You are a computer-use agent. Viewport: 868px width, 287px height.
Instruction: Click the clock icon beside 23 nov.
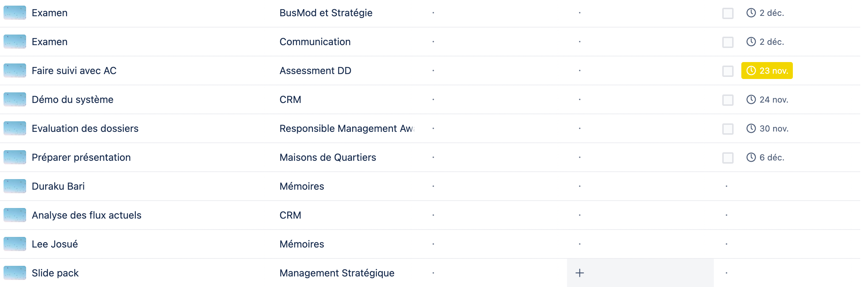751,71
